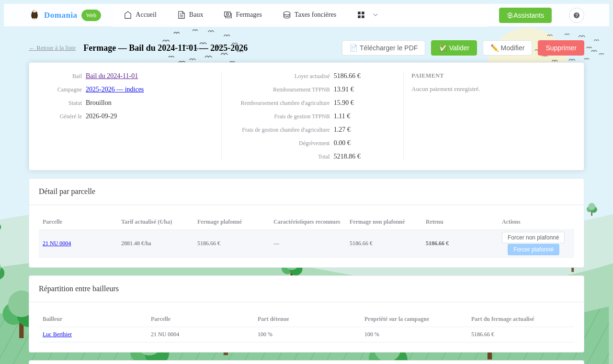The width and height of the screenshot is (613, 364).
Task: Click the Modifier button
Action: 508,48
